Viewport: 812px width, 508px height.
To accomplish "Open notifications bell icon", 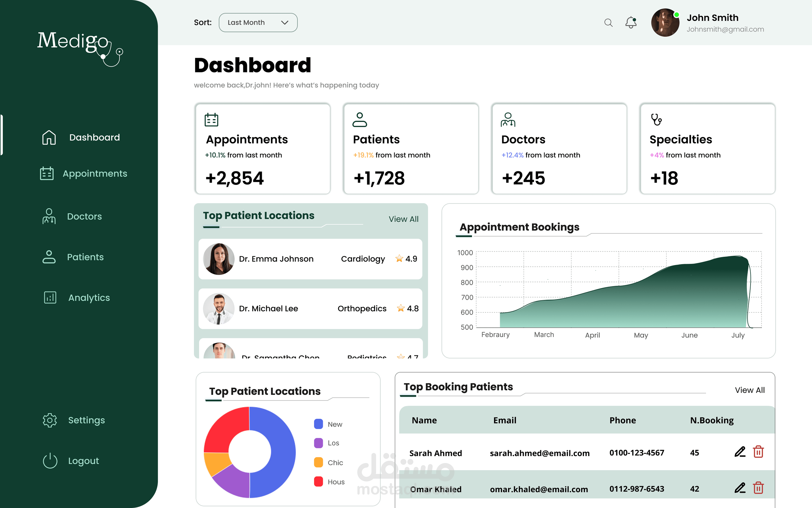I will [x=631, y=23].
